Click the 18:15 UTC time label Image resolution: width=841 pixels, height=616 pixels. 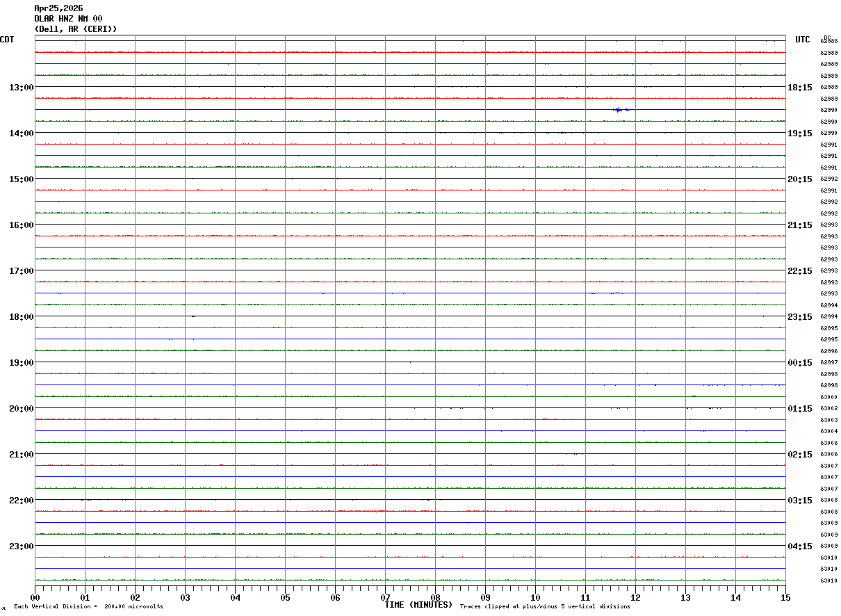coord(800,87)
